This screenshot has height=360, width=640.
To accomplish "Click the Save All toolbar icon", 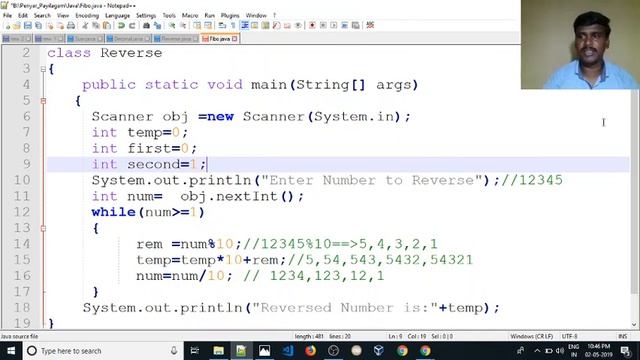I will (38, 25).
